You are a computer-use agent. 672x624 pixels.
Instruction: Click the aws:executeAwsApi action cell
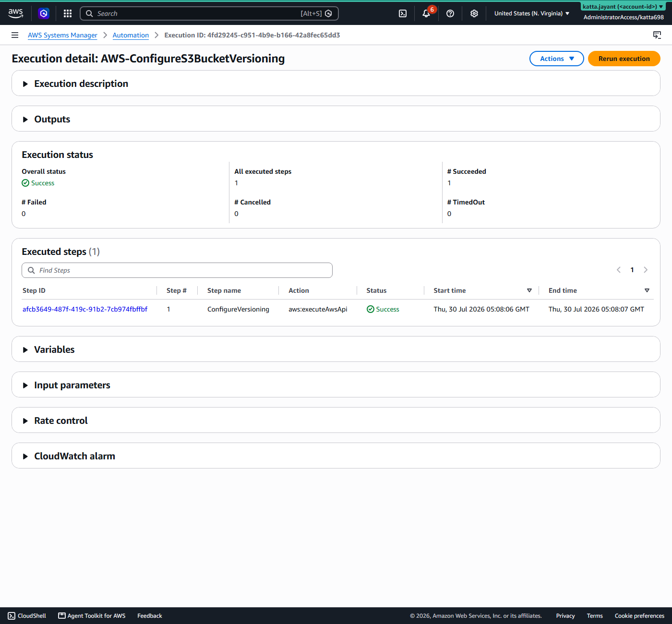pos(318,309)
